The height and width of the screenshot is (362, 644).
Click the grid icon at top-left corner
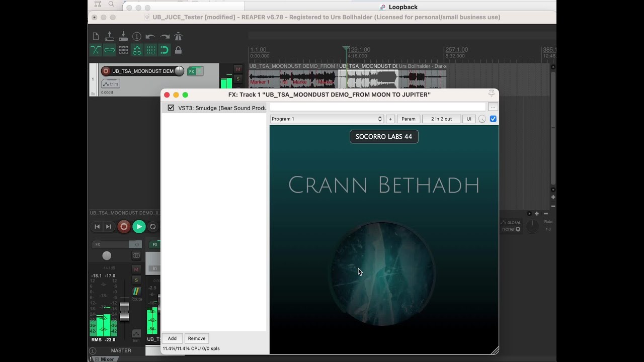coord(98,4)
